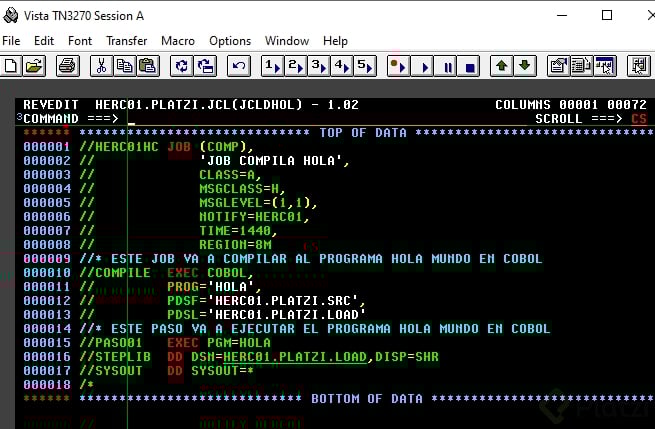This screenshot has width=655, height=429.
Task: Play macro with the play icon
Action: click(x=422, y=66)
